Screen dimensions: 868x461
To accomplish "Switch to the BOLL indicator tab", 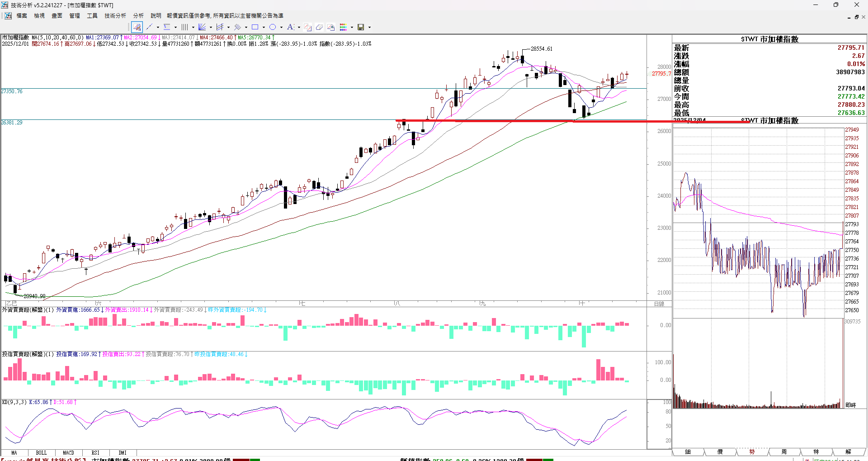I will pyautogui.click(x=41, y=452).
